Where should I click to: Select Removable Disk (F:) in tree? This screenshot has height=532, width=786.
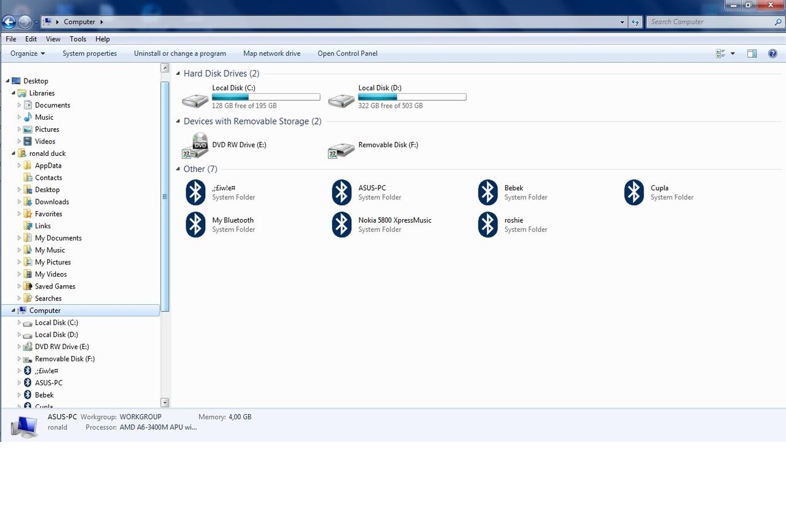click(64, 359)
